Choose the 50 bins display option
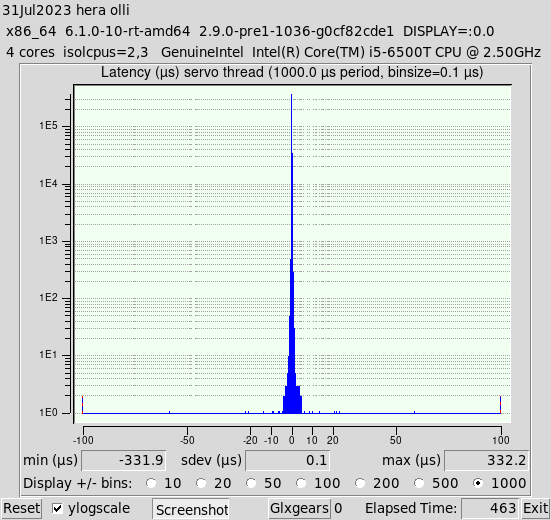Image resolution: width=551 pixels, height=520 pixels. 251,483
